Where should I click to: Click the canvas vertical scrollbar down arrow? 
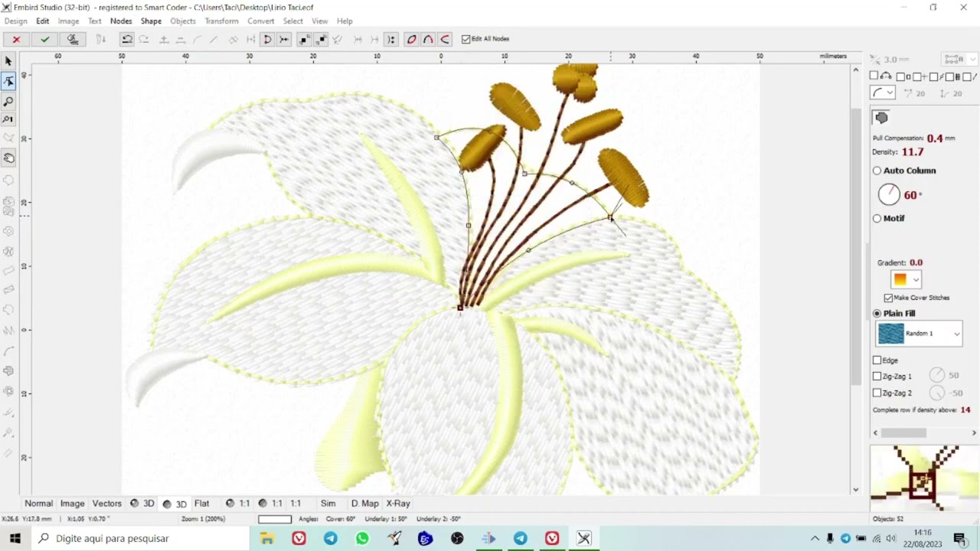pyautogui.click(x=856, y=490)
